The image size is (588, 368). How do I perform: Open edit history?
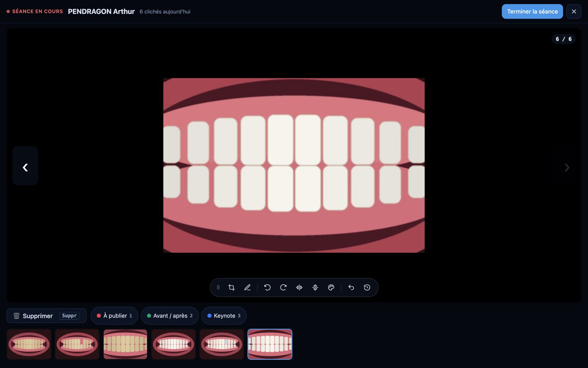pyautogui.click(x=367, y=287)
